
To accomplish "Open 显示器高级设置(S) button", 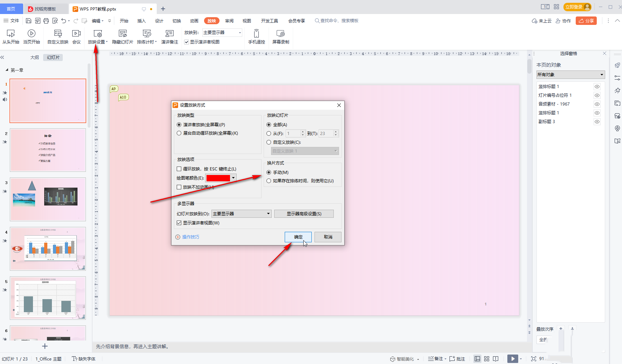I will [x=304, y=214].
